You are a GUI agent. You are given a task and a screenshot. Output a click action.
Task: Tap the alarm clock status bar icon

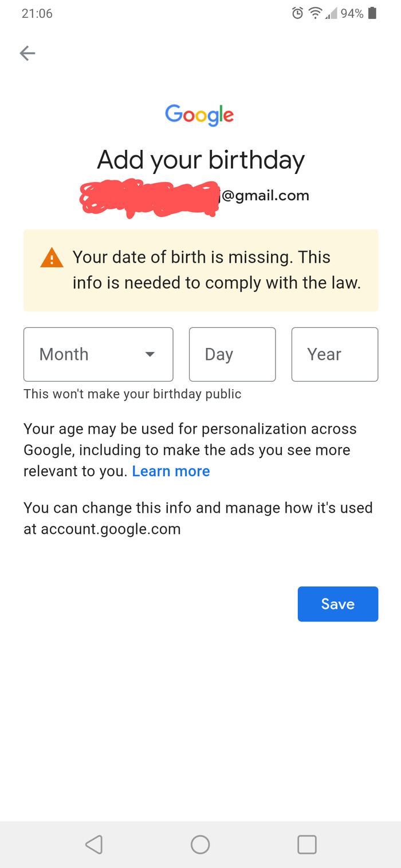pyautogui.click(x=297, y=13)
